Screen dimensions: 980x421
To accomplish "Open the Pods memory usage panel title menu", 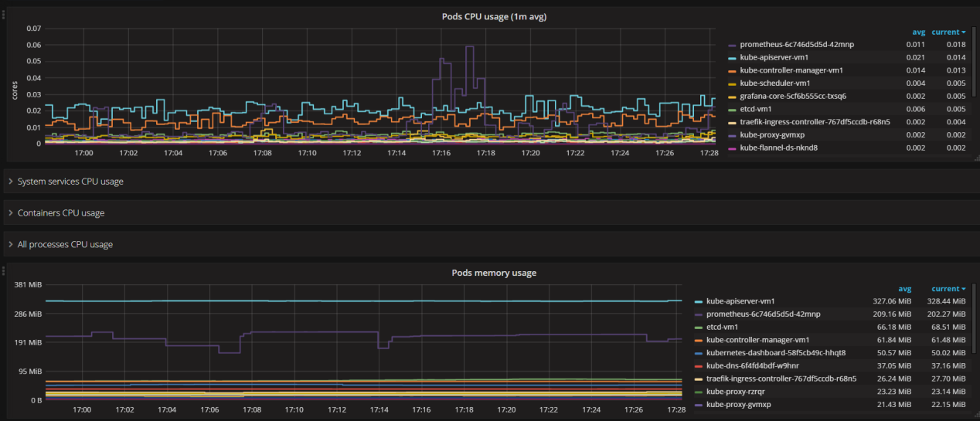I will 494,273.
